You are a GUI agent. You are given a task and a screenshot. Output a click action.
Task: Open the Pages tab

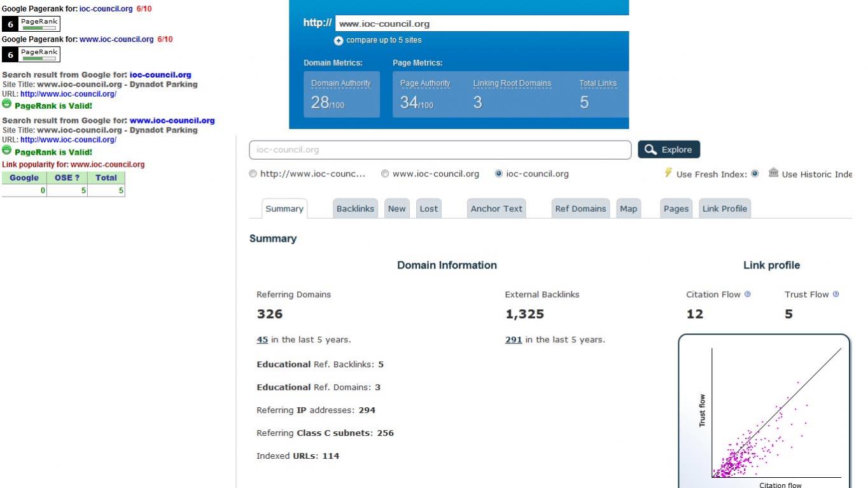[x=676, y=209]
